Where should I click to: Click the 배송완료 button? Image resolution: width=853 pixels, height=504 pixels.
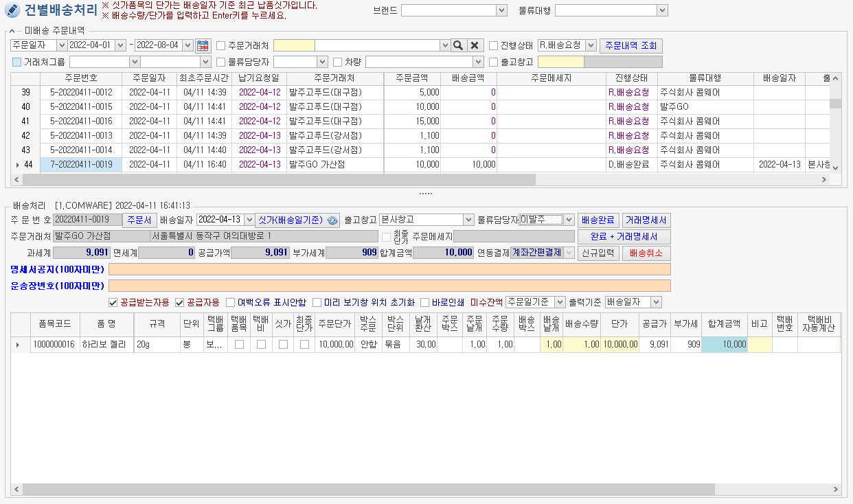pyautogui.click(x=598, y=220)
